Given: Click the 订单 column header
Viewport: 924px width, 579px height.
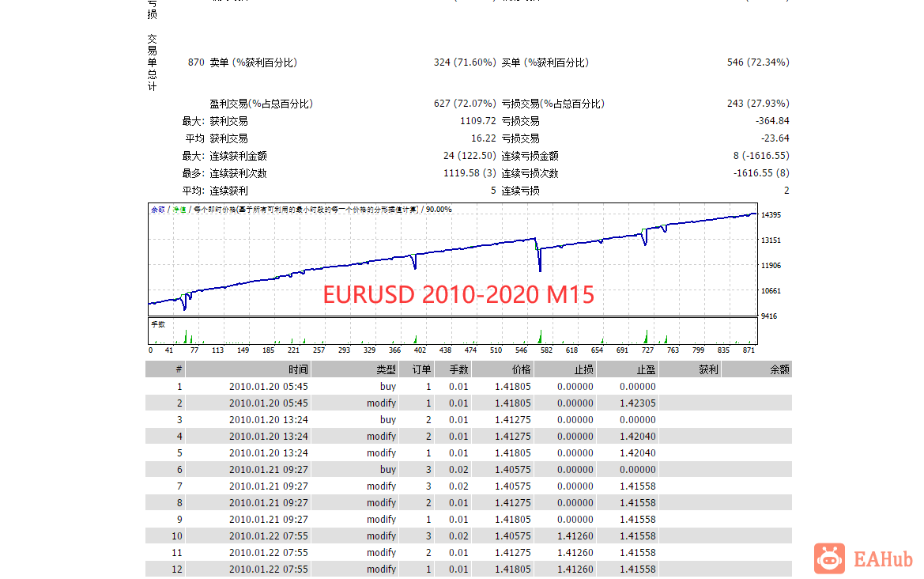Looking at the screenshot, I should 417,369.
